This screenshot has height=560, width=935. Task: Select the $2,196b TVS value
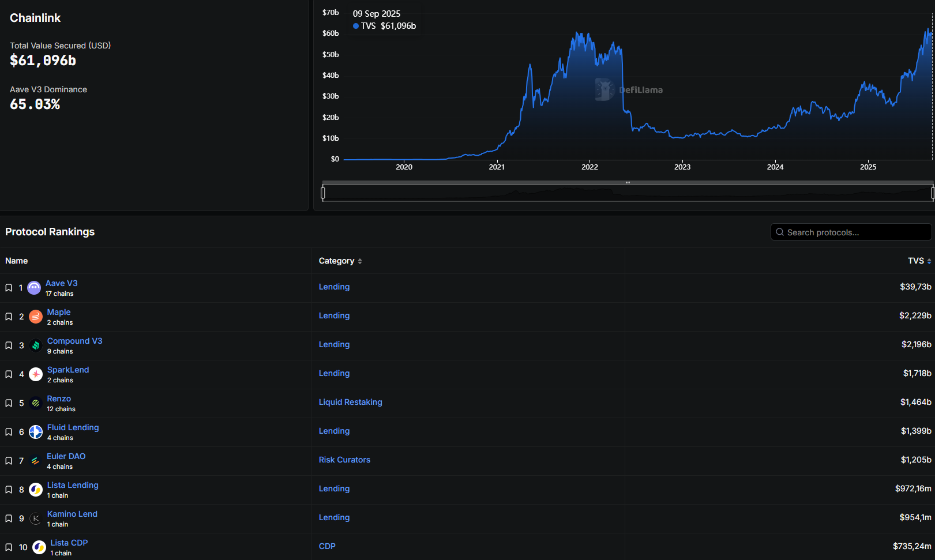tap(916, 344)
